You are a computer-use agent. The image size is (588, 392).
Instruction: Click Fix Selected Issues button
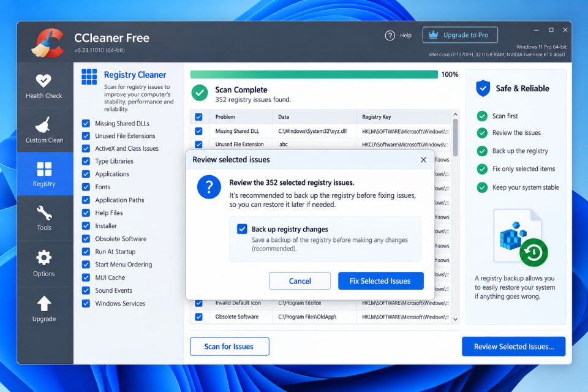380,281
